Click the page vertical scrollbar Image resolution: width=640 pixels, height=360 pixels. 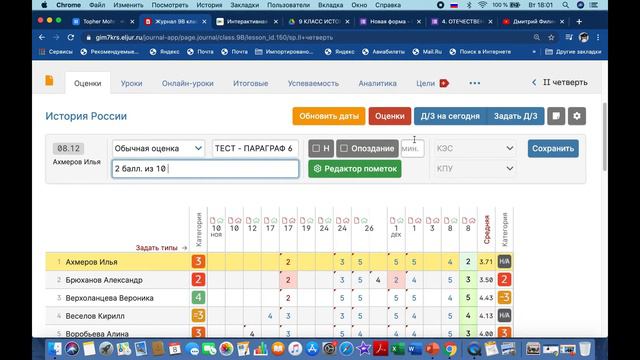click(x=604, y=138)
